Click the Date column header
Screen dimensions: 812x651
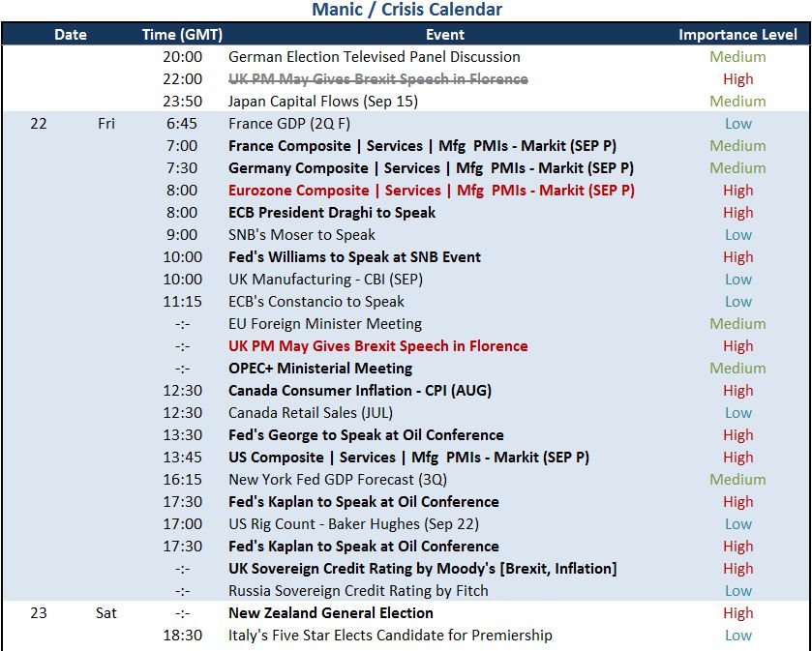tap(71, 35)
